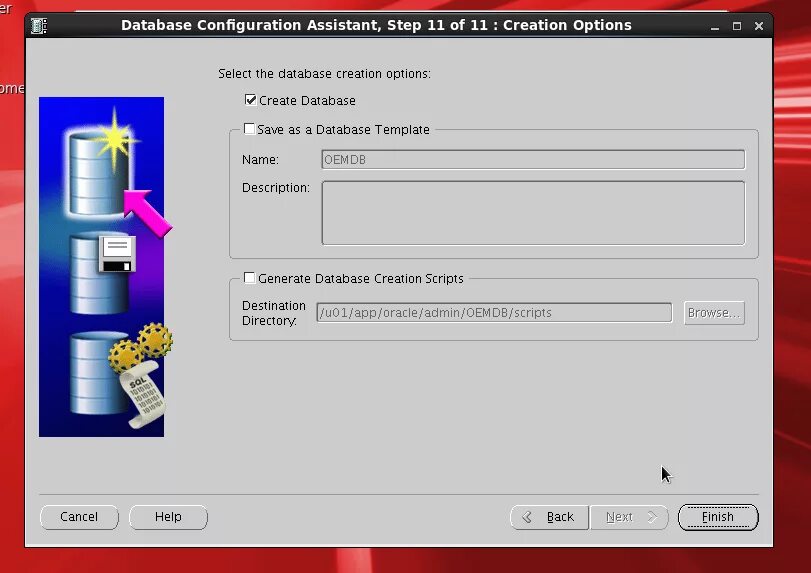Check Generate Database Creation Scripts option

coord(249,278)
